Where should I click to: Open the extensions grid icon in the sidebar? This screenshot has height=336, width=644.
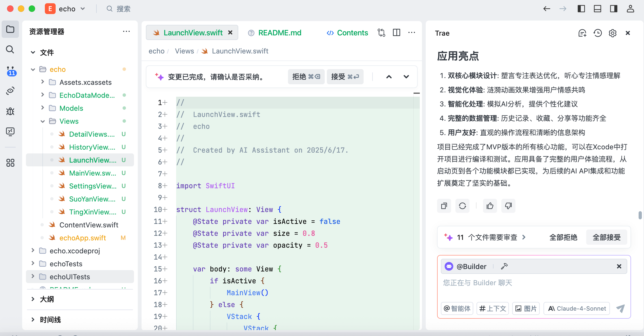[x=10, y=162]
